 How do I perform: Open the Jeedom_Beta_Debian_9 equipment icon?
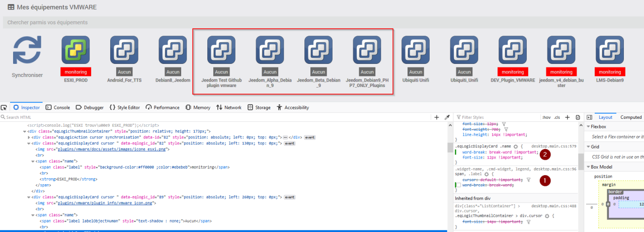pyautogui.click(x=318, y=50)
